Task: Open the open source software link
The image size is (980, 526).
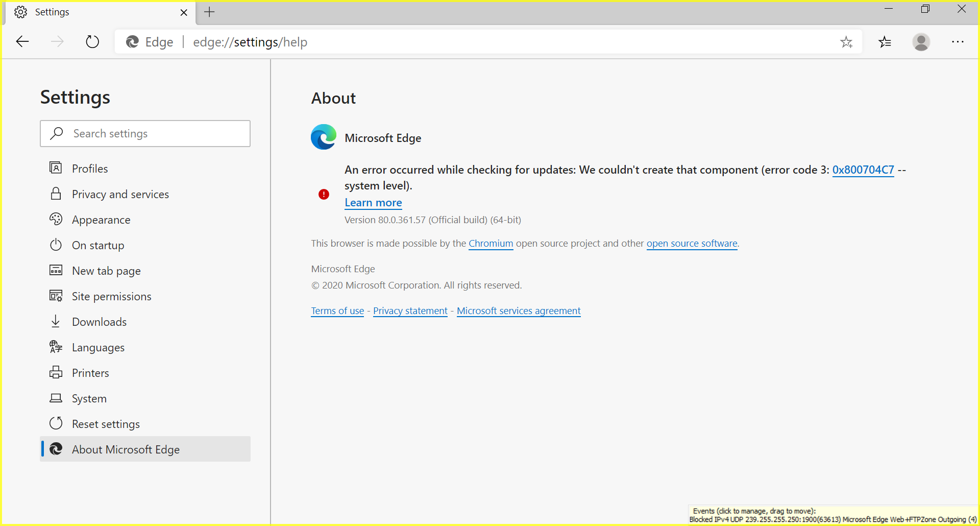Action: pyautogui.click(x=692, y=243)
